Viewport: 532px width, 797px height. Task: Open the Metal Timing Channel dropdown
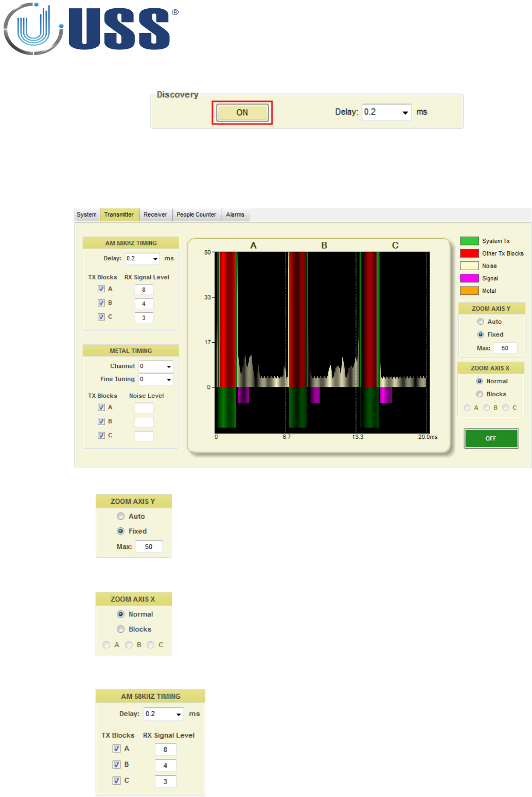pos(156,366)
